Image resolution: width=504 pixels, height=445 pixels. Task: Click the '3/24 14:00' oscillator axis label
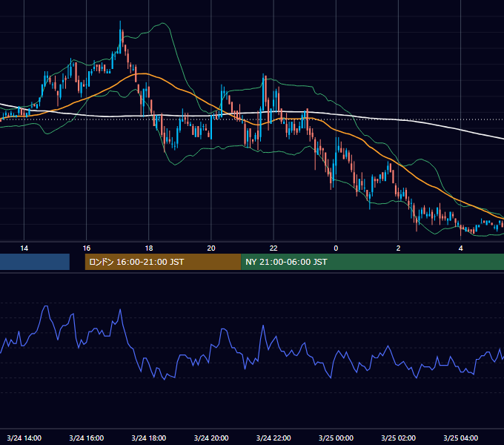coord(24,438)
